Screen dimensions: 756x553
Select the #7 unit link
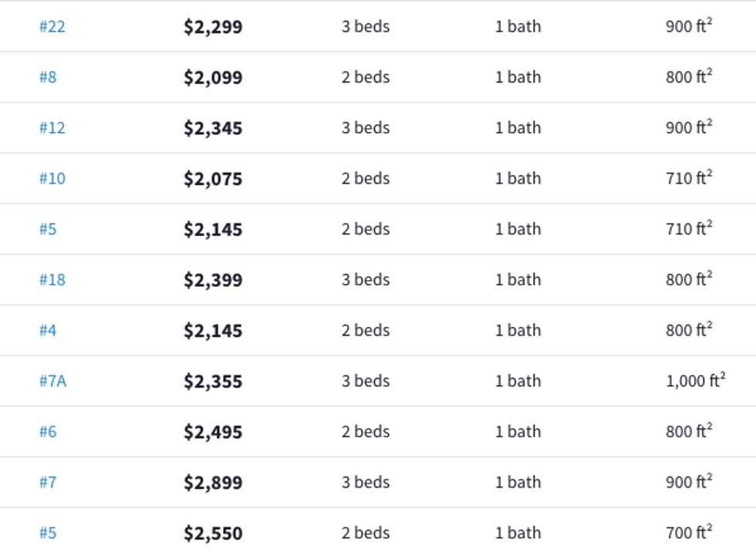coord(48,483)
